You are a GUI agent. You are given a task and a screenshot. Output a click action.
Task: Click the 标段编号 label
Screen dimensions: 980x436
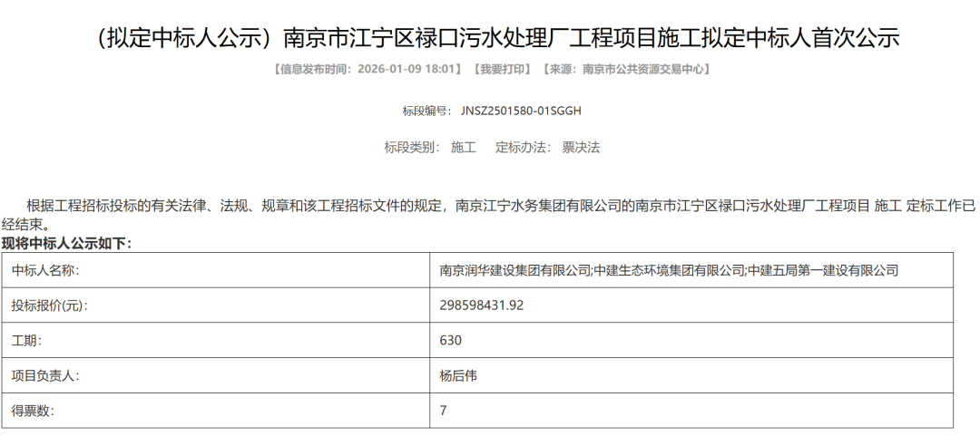coord(426,111)
